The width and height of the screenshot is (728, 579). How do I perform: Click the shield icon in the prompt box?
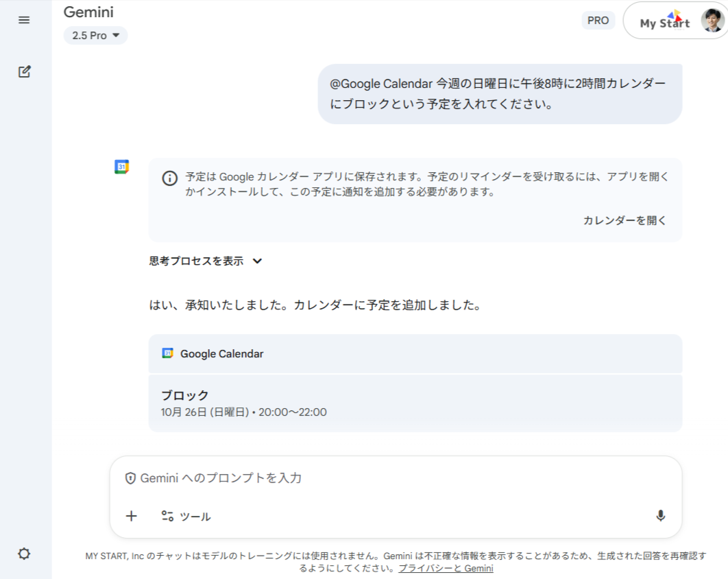point(130,478)
